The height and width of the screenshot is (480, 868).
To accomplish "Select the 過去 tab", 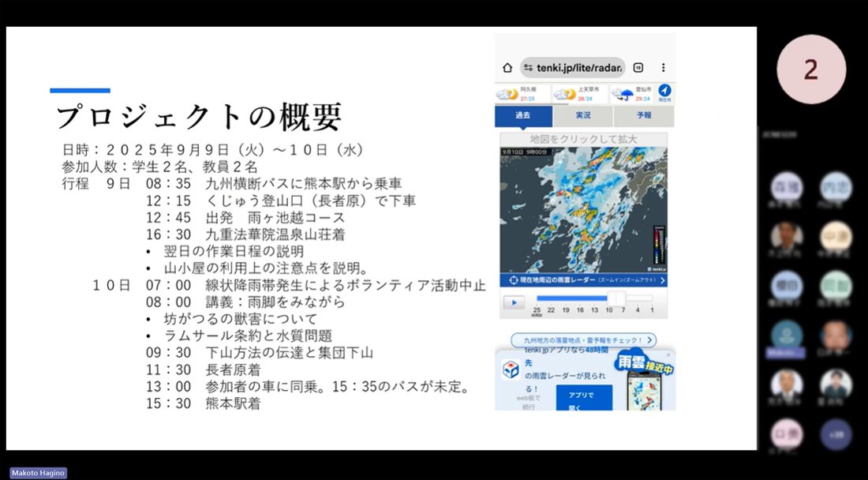I will (x=523, y=116).
